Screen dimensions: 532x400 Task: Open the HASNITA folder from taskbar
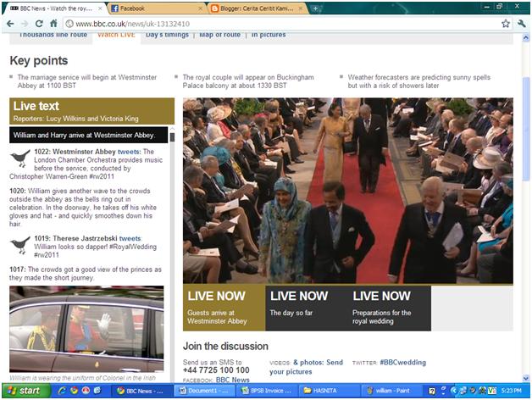(329, 391)
